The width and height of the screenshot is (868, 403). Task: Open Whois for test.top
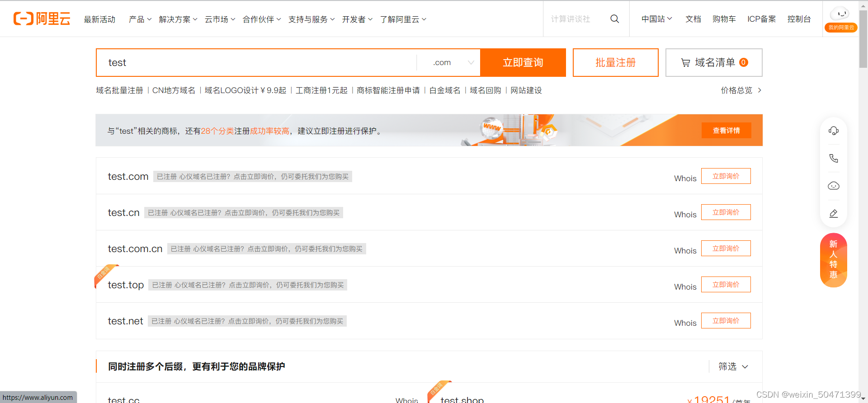coord(685,287)
